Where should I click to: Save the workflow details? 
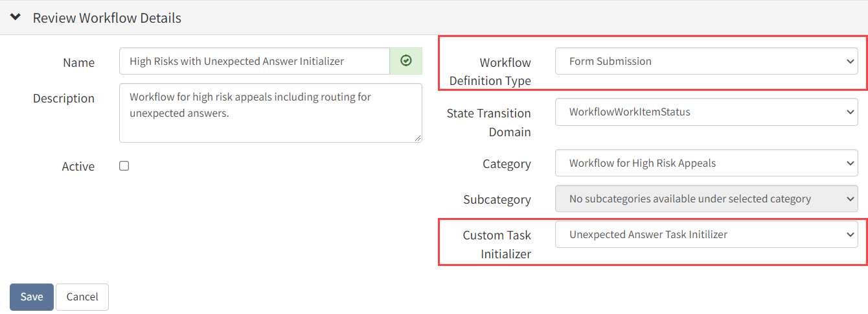point(32,297)
